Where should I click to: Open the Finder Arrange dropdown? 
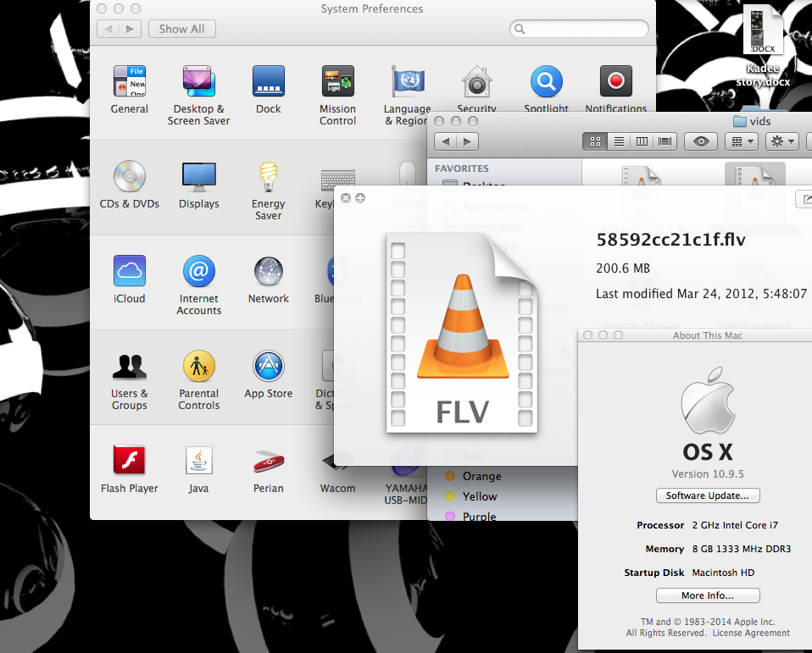point(742,141)
